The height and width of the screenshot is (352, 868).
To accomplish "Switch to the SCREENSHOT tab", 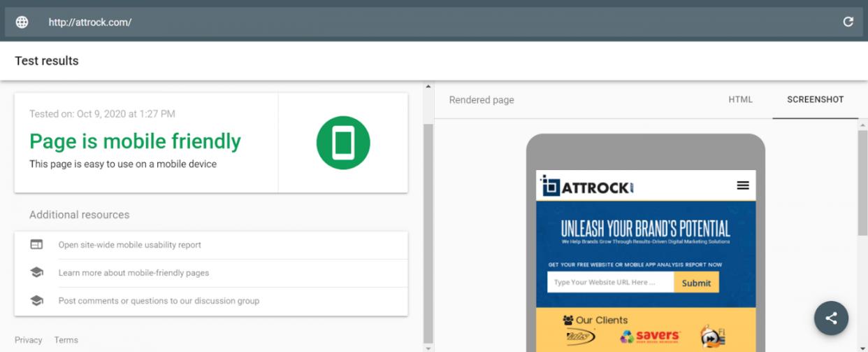I will tap(816, 99).
